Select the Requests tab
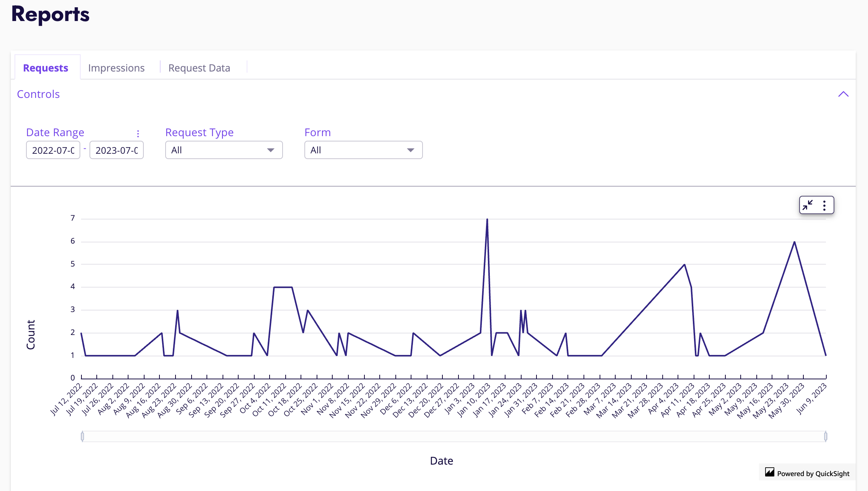 tap(46, 68)
